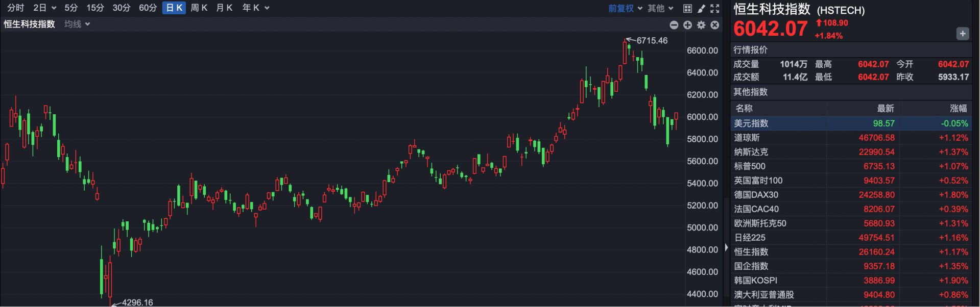The height and width of the screenshot is (307, 980).
Task: Zoom in chart with plus icon
Action: click(x=687, y=25)
